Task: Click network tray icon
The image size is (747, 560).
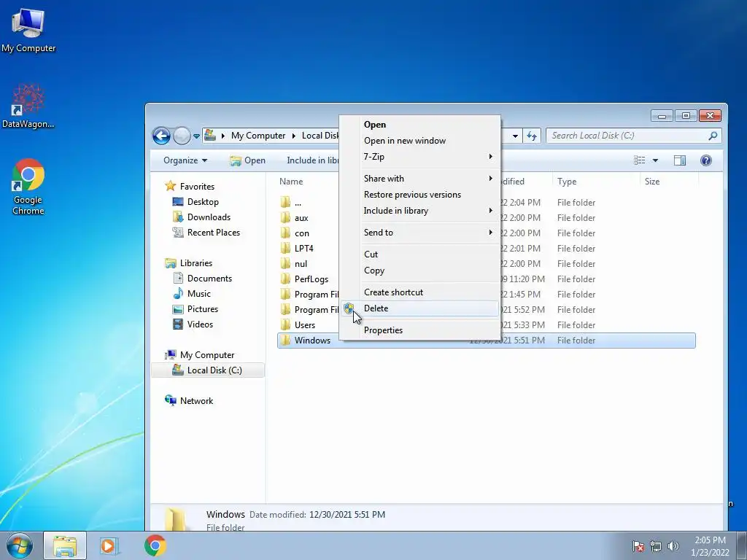Action: [x=656, y=546]
